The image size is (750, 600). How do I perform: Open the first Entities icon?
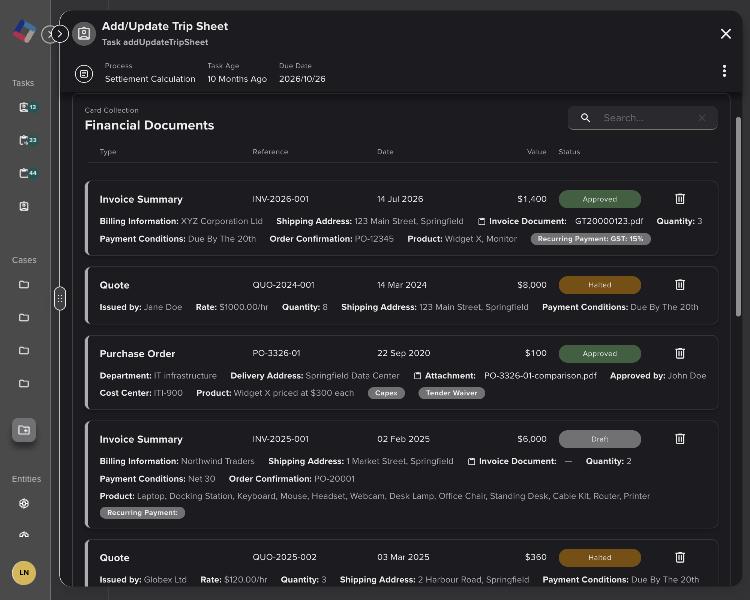point(24,503)
